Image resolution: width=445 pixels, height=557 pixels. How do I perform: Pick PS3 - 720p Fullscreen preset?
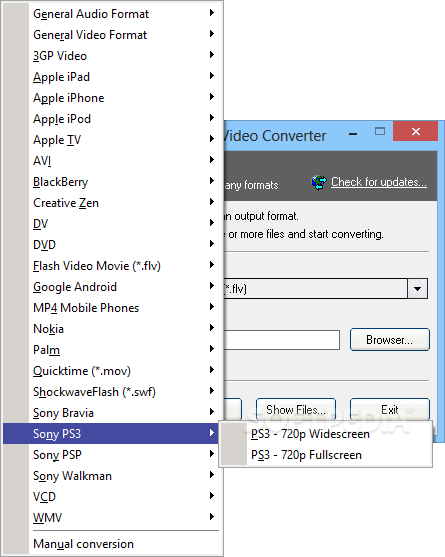pyautogui.click(x=326, y=455)
